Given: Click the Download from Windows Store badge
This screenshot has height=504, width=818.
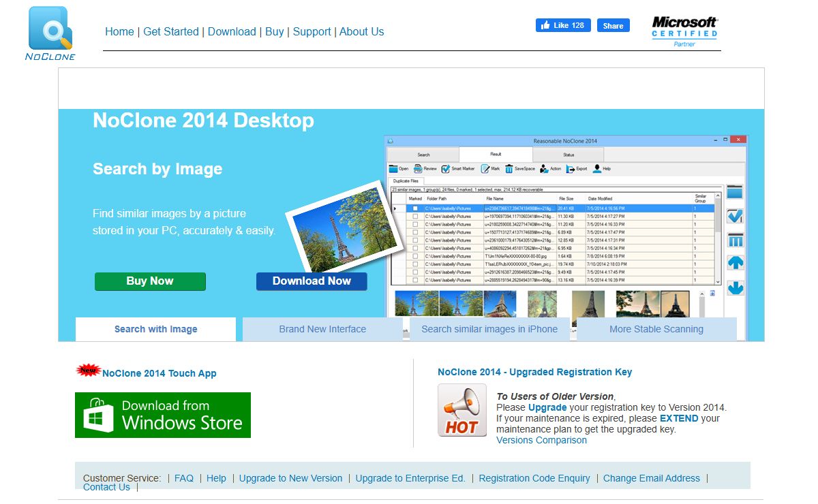Looking at the screenshot, I should pos(163,415).
